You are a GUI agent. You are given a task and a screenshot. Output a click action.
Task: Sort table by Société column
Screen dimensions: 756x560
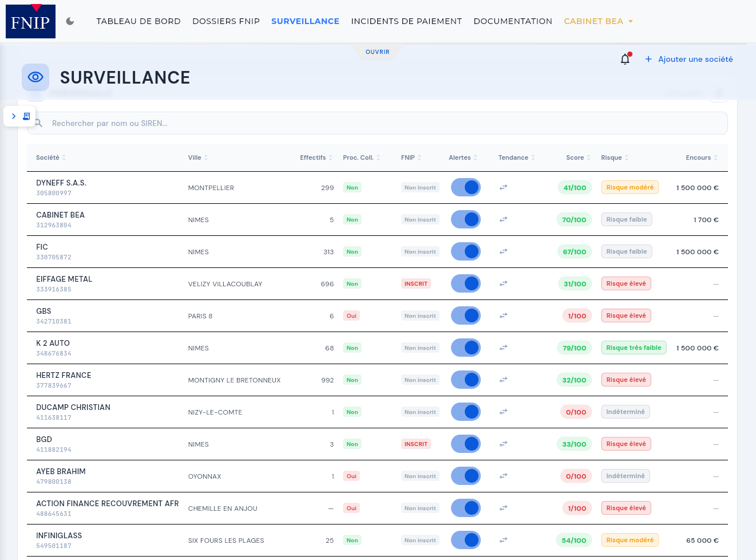[51, 157]
